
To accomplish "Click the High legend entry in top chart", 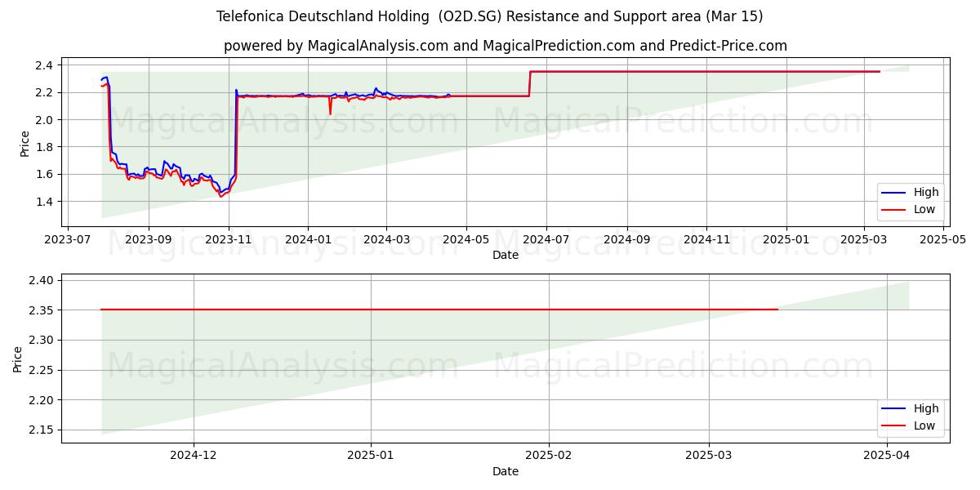I will pyautogui.click(x=910, y=193).
